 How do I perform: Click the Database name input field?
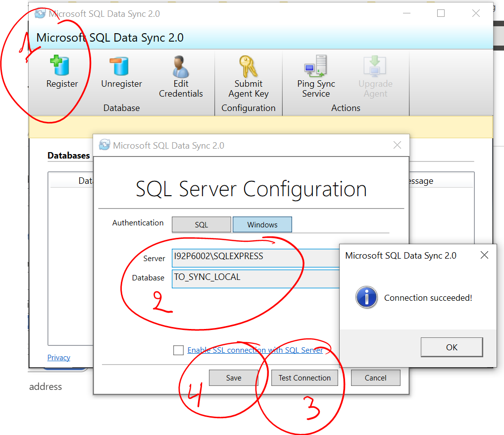(x=255, y=278)
